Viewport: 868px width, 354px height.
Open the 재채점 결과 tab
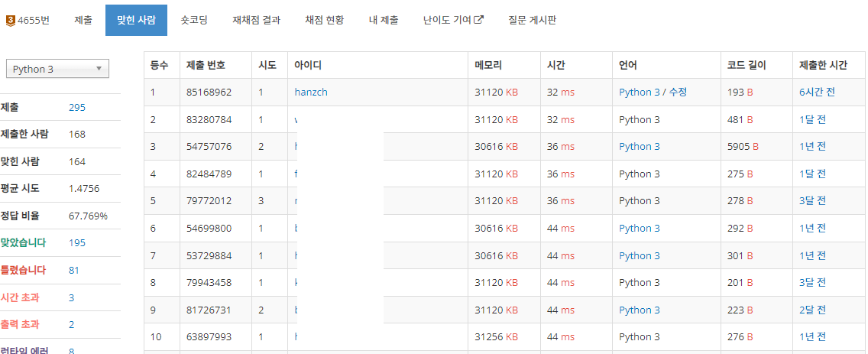coord(256,21)
